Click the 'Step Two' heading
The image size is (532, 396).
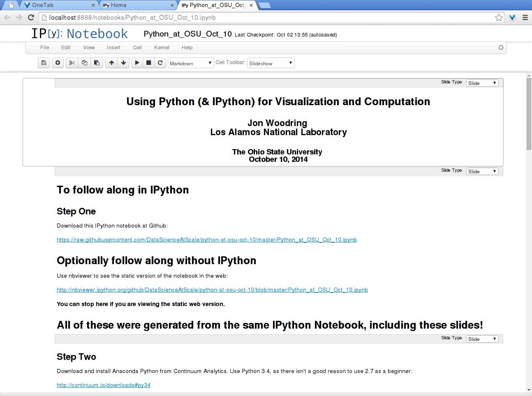(x=76, y=357)
